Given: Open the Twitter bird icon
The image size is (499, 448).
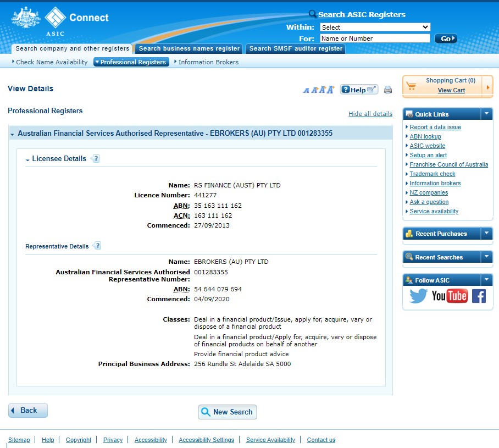Looking at the screenshot, I should click(418, 296).
